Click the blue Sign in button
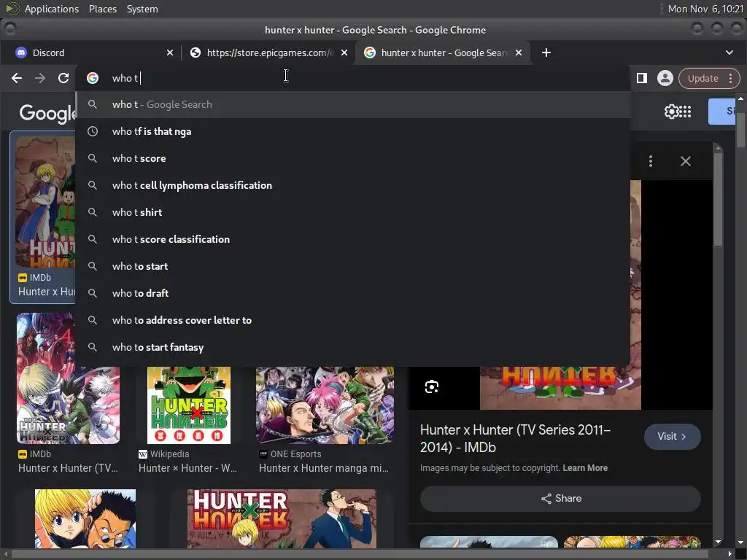The image size is (747, 560). [722, 112]
